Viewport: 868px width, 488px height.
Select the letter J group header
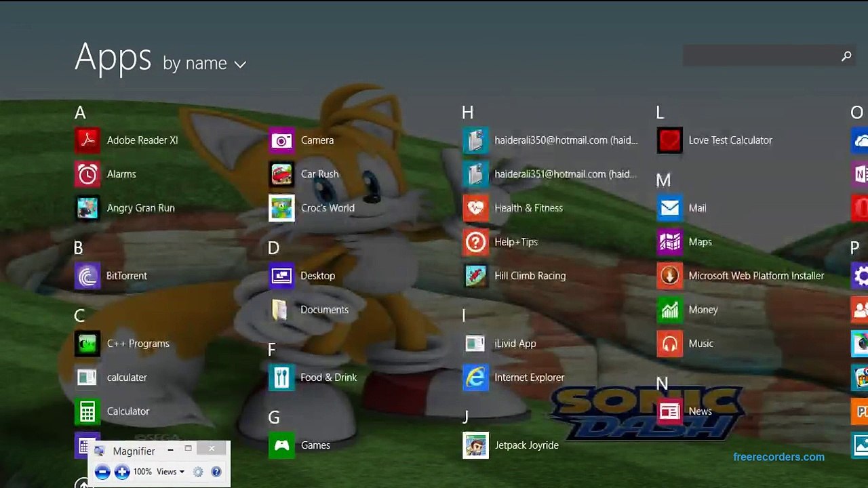465,418
